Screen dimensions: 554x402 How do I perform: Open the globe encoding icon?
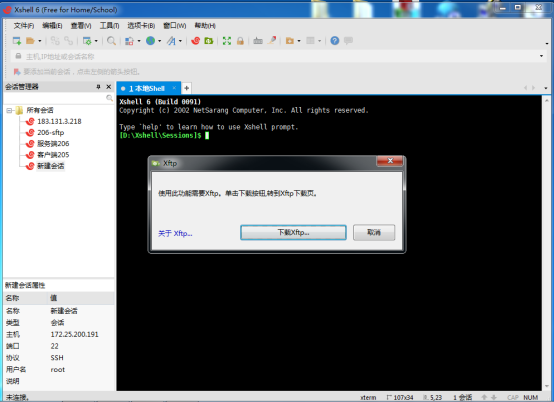[151, 41]
